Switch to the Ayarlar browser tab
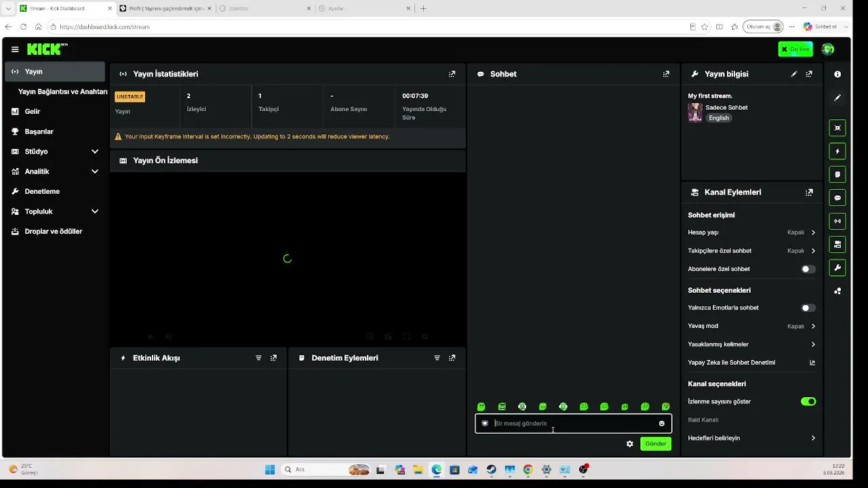The height and width of the screenshot is (488, 868). click(364, 9)
